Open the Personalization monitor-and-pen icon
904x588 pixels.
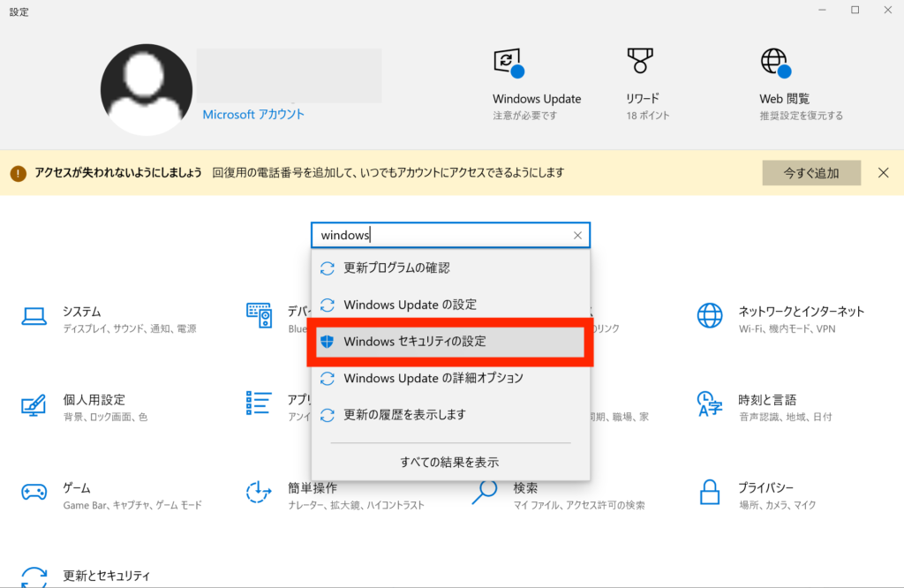(34, 405)
